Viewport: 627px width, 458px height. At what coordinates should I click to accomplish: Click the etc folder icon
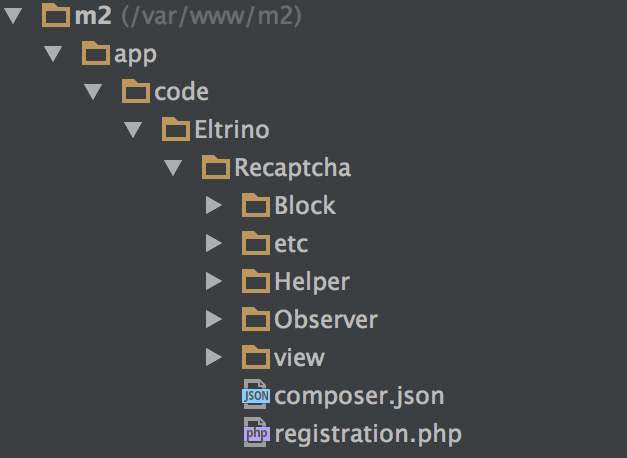pos(257,243)
